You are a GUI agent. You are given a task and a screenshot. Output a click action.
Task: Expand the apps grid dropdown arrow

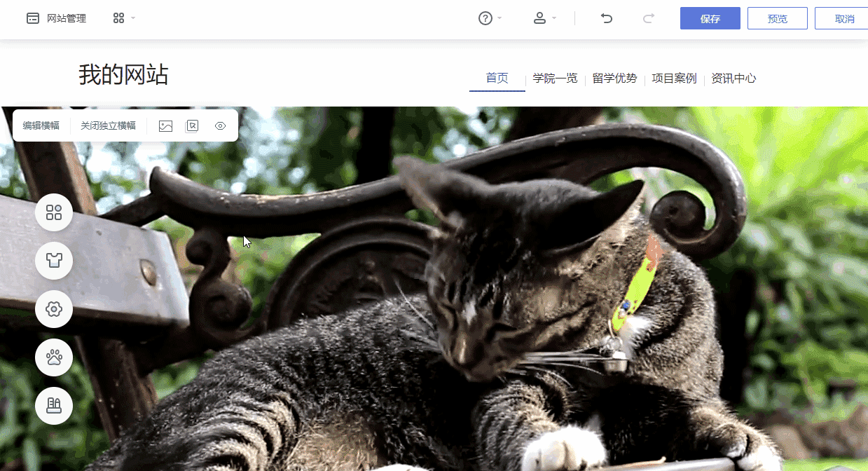[x=133, y=18]
